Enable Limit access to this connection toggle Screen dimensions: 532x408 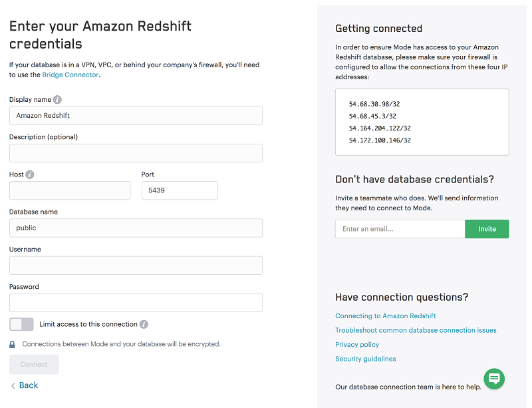(21, 325)
